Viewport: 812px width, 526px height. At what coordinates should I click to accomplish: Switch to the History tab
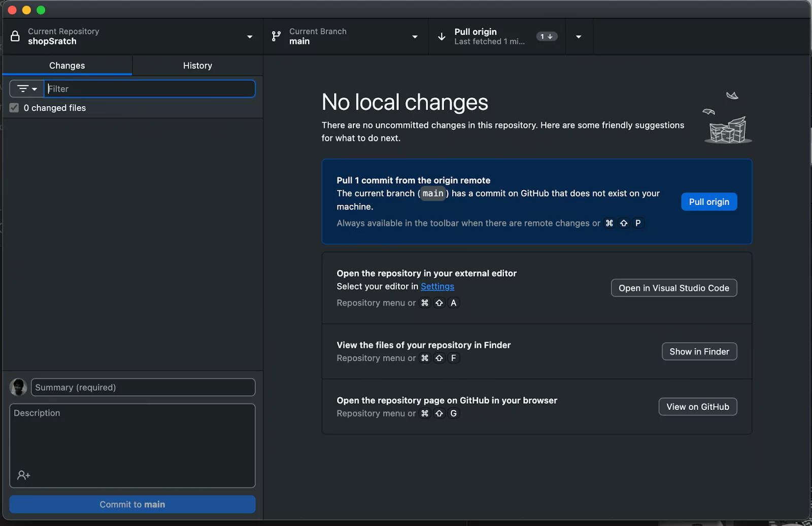tap(197, 65)
